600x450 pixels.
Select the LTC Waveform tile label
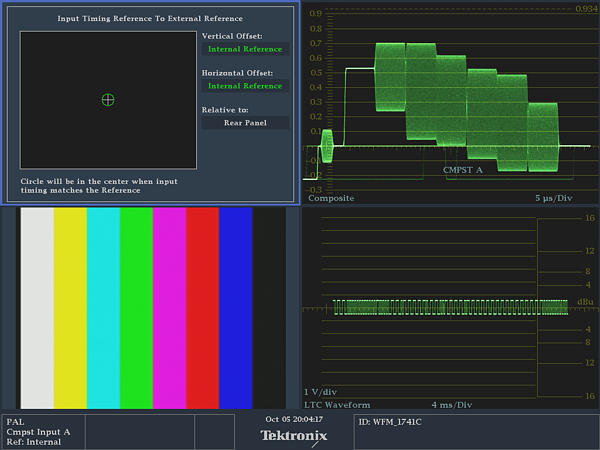pos(337,404)
